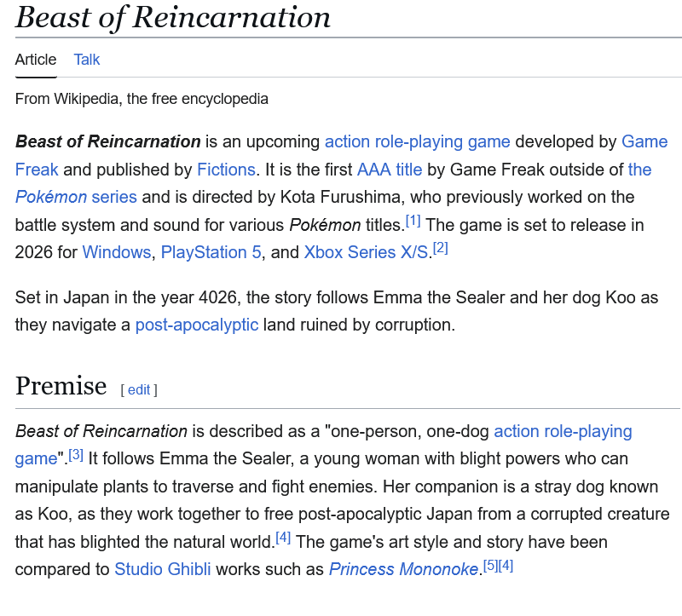Screen dimensions: 682x616
Task: Click the bold Beast of Reincarnation text
Action: pos(108,141)
